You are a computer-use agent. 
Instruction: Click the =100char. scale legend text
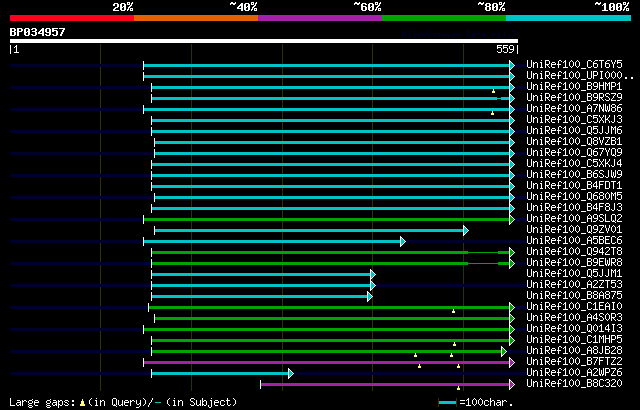(x=486, y=403)
